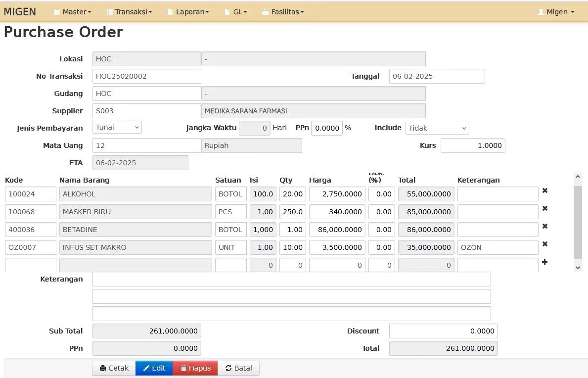Click the Qty field of INFUS SET MAKRO
Screen dimensions: 588x378
[x=292, y=247]
